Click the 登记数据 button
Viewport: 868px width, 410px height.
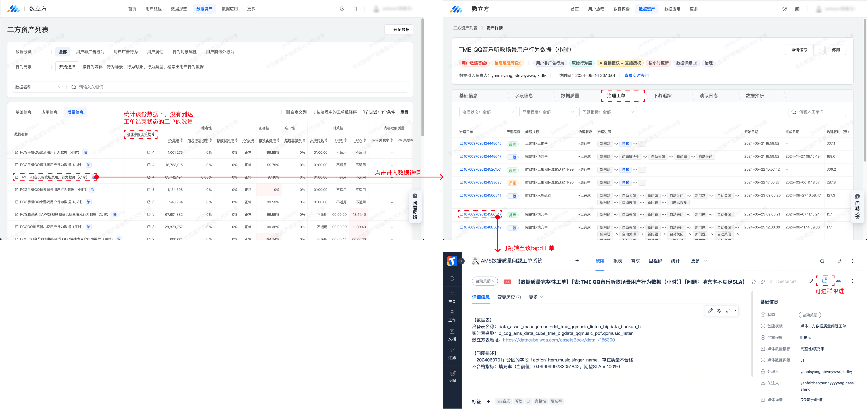[x=399, y=30]
